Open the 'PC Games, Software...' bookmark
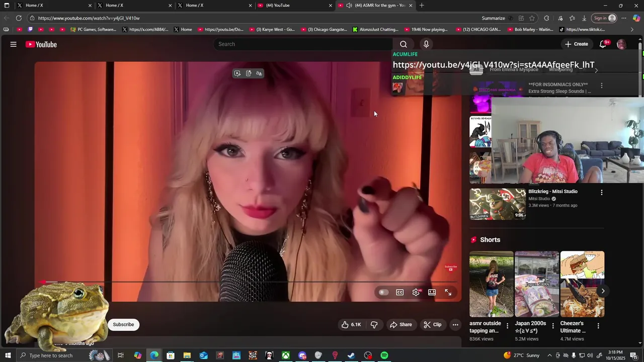Screen dimensions: 644x362 pyautogui.click(x=93, y=30)
